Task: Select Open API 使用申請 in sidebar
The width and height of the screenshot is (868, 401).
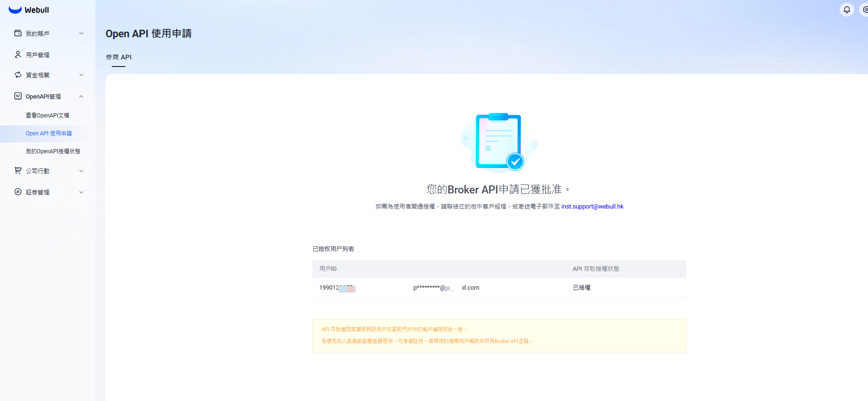Action: point(49,134)
